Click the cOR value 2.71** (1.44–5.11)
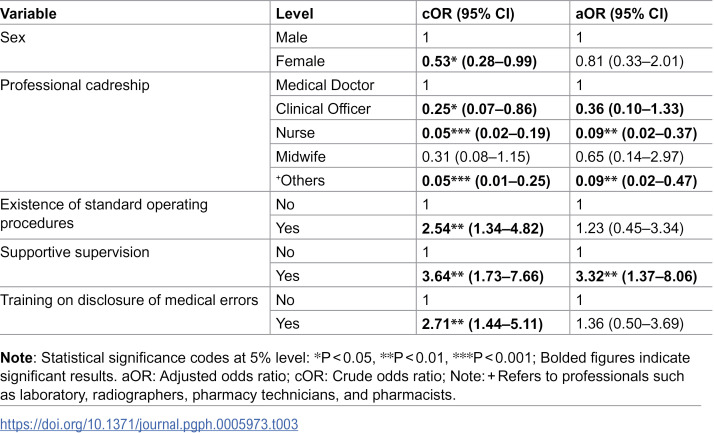This screenshot has height=433, width=714. tap(482, 324)
